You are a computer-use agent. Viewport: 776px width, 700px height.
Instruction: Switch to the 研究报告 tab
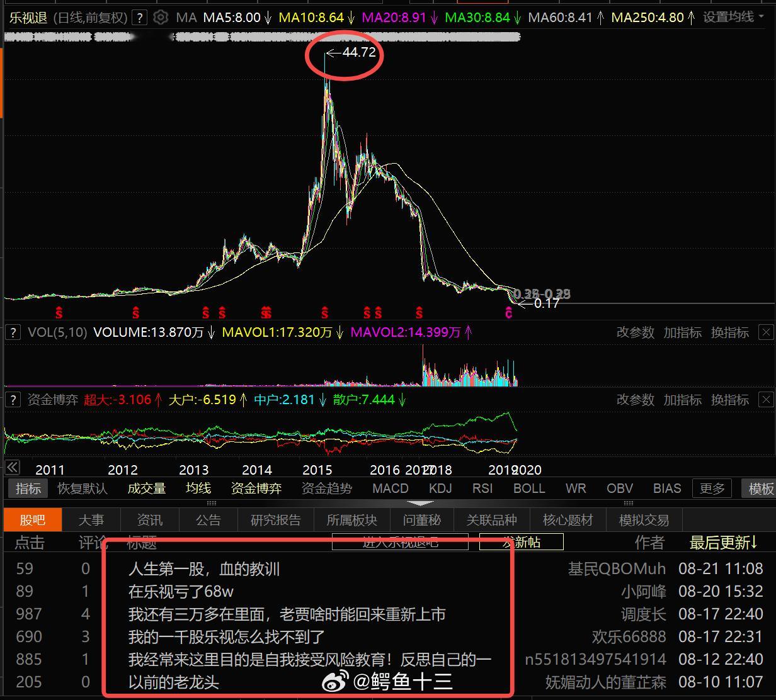click(276, 520)
